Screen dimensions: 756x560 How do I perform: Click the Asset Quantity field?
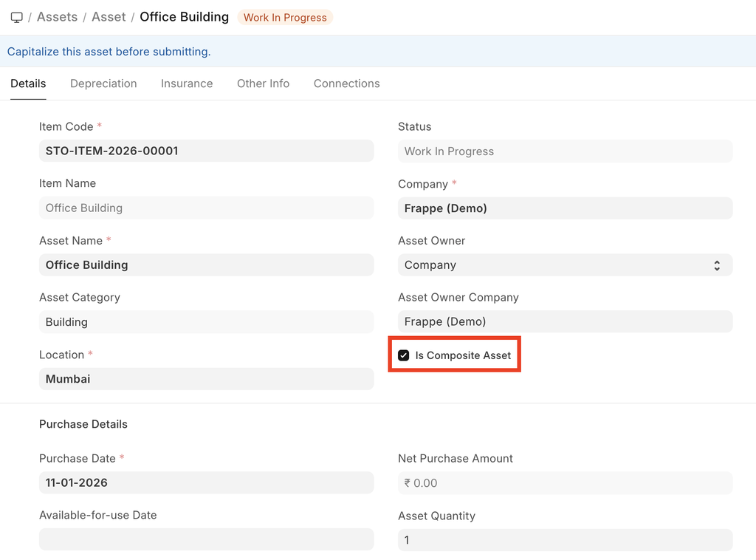click(565, 540)
